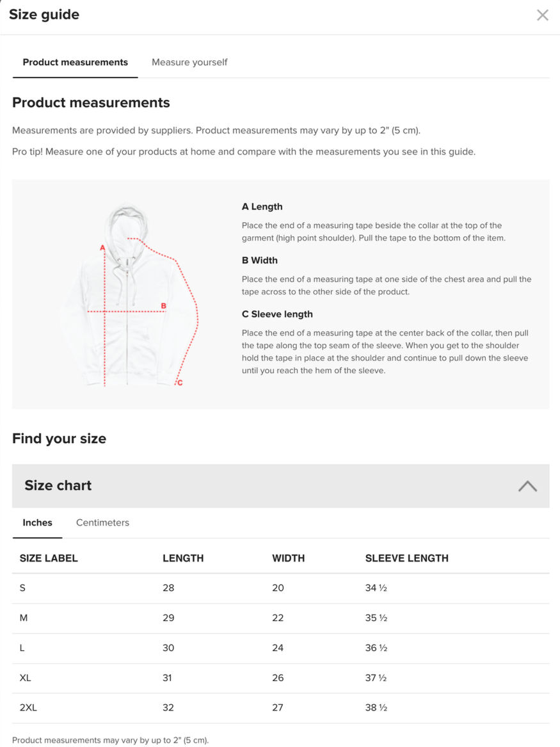Click the red C sleeve marker
This screenshot has width=560, height=747.
(x=180, y=383)
